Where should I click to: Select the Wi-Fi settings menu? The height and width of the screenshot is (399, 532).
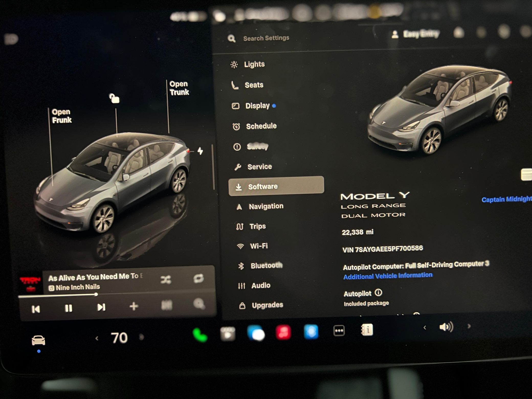tap(259, 246)
